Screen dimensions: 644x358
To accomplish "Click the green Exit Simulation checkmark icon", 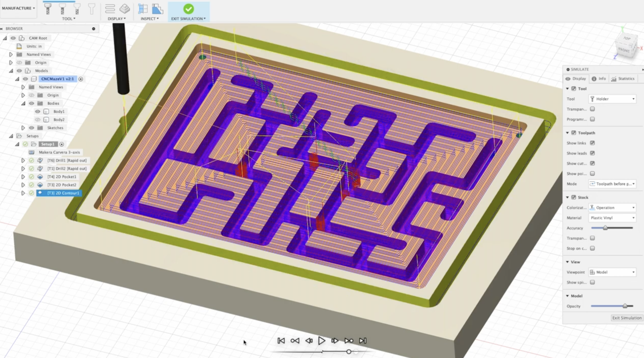I will pyautogui.click(x=189, y=9).
